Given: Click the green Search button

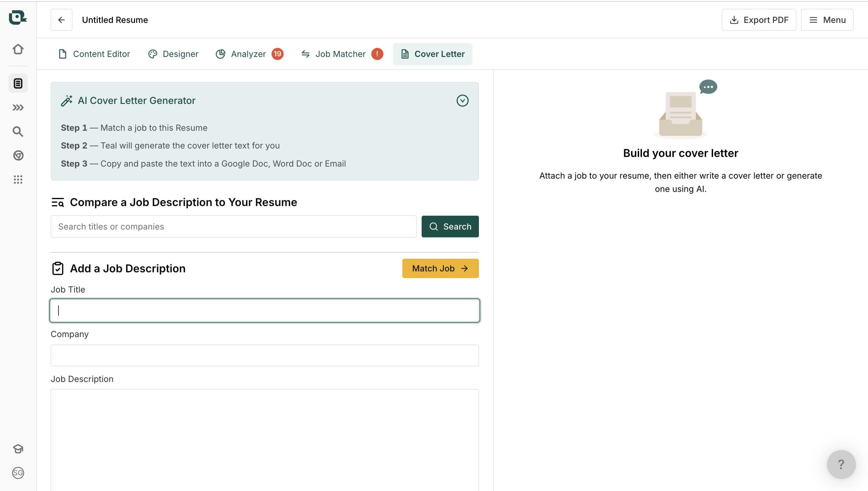Looking at the screenshot, I should (450, 227).
